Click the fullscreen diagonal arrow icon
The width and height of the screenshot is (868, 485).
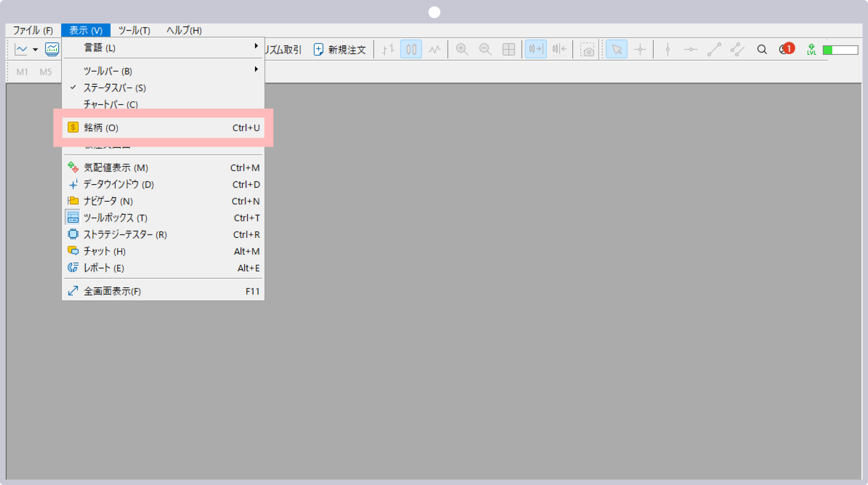tap(73, 291)
